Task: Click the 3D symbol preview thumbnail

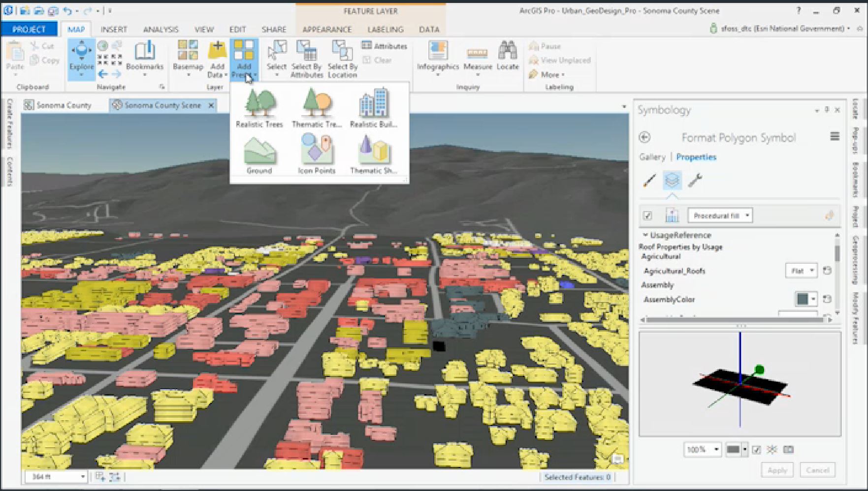Action: pos(740,384)
